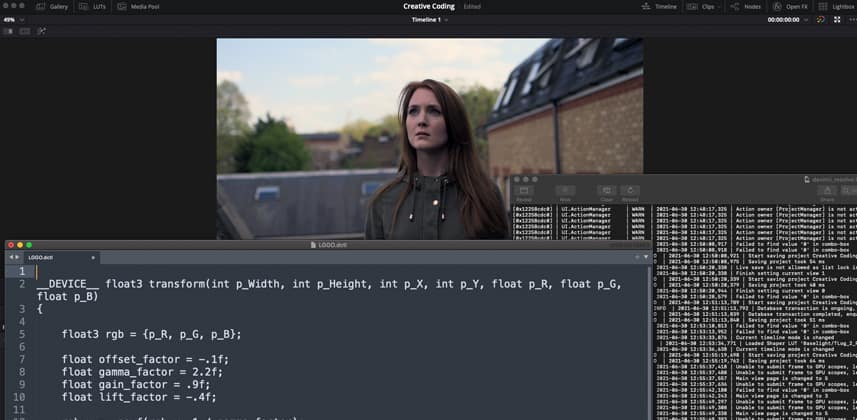Expand the Clips dropdown arrow

point(720,7)
